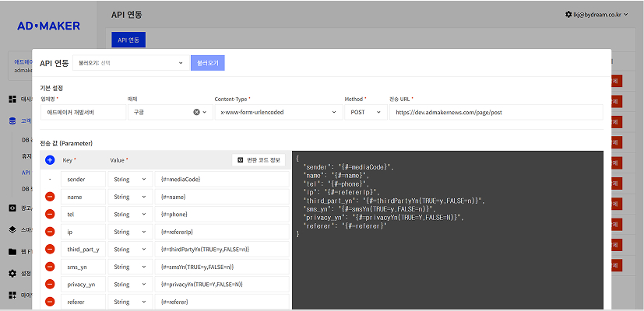Click the purple 불러오기 button
Viewport: 644px width, 311px height.
pyautogui.click(x=207, y=63)
